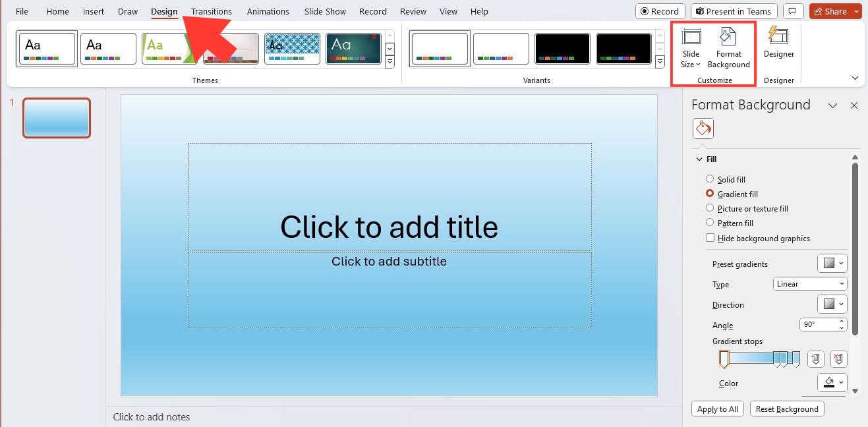Click the Format Background ribbon button
This screenshot has width=868, height=427.
pos(728,48)
